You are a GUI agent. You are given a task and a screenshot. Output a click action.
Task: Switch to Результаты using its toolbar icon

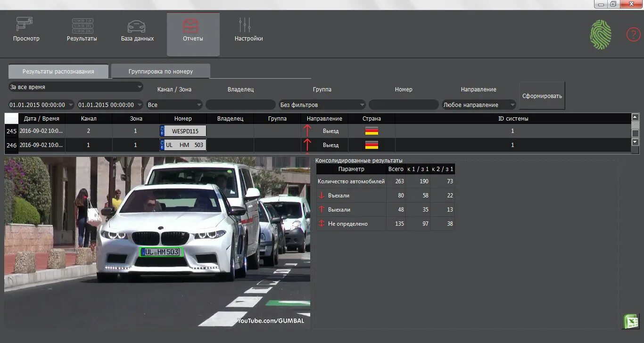point(82,28)
